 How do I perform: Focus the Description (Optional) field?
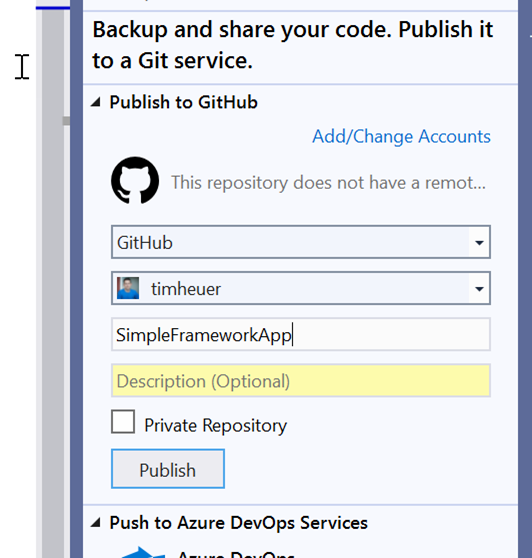(301, 380)
